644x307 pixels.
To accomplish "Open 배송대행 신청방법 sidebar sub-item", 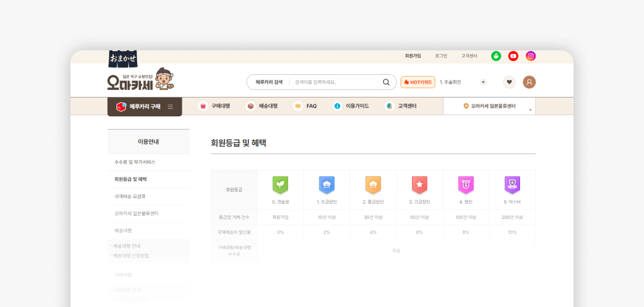I will coord(130,255).
